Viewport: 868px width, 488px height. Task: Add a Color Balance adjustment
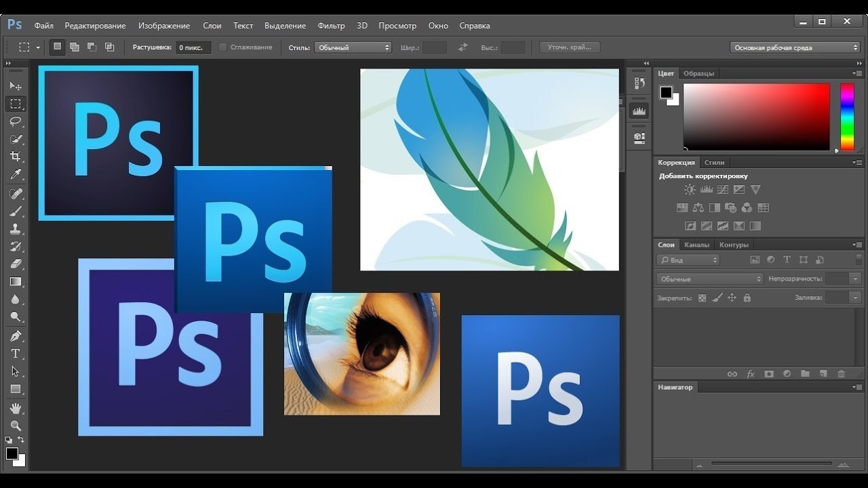click(x=698, y=208)
